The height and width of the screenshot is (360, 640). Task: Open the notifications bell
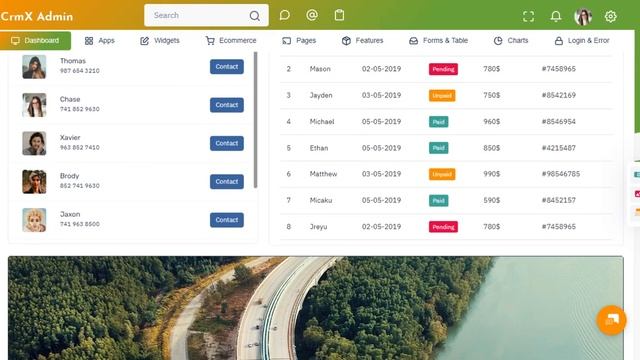coord(556,16)
